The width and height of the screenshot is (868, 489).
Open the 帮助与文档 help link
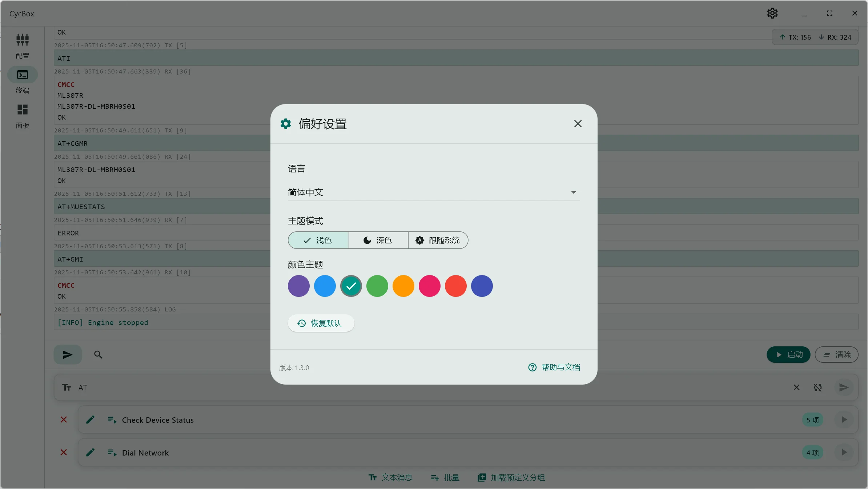point(554,367)
